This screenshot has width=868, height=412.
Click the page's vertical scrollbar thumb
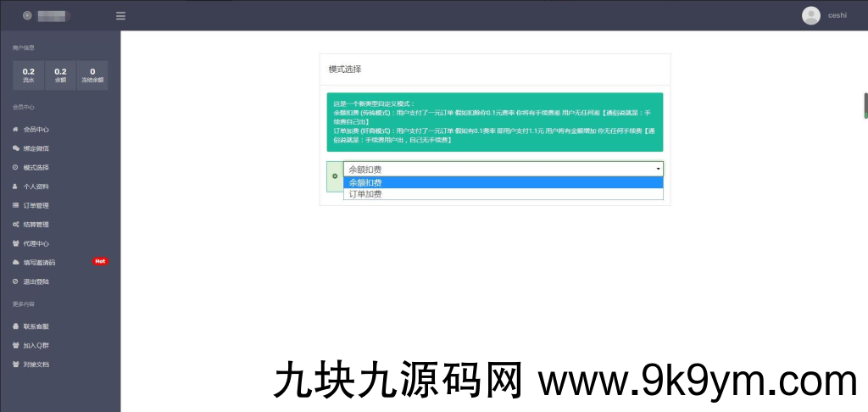(865, 105)
